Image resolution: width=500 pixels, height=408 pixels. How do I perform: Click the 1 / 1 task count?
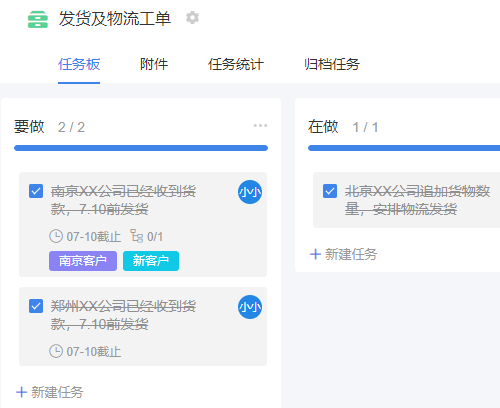tap(366, 127)
